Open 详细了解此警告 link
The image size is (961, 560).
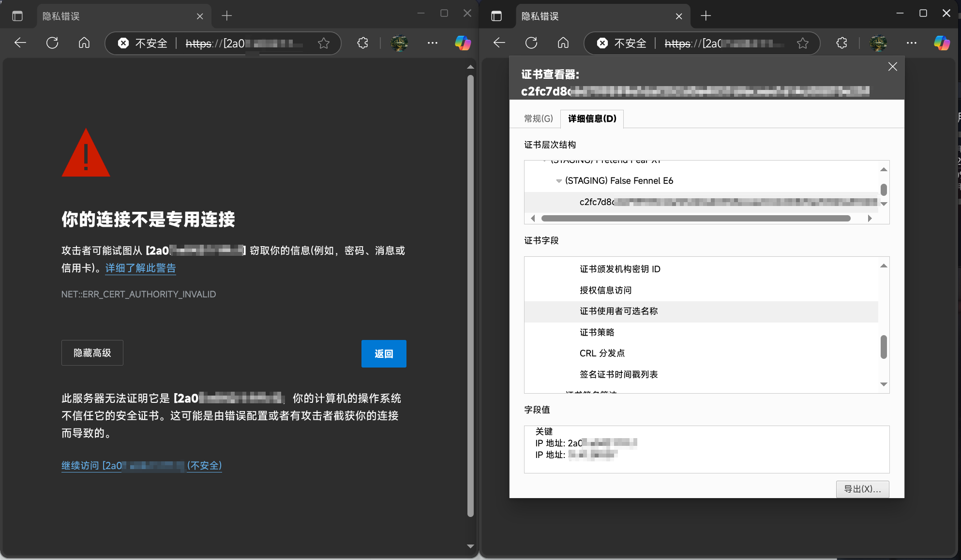140,268
